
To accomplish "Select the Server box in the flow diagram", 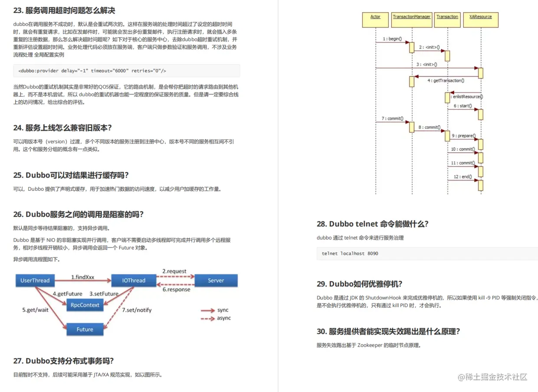I will pyautogui.click(x=216, y=280).
